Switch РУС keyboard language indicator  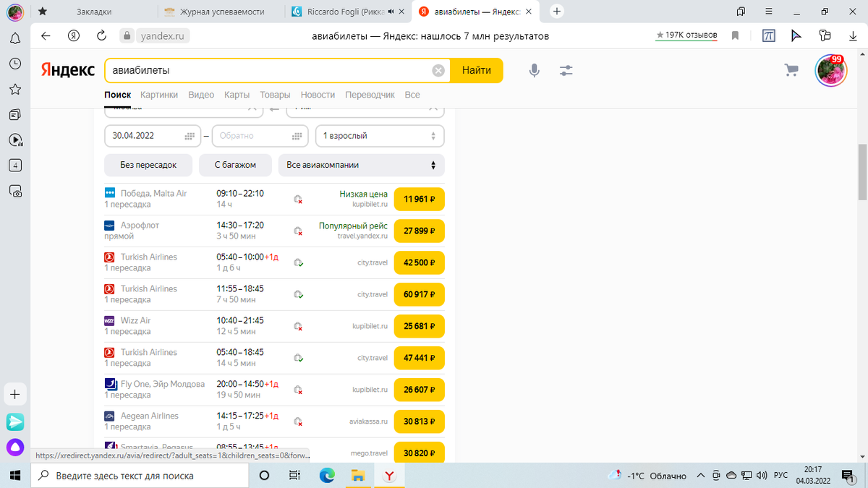tap(781, 476)
